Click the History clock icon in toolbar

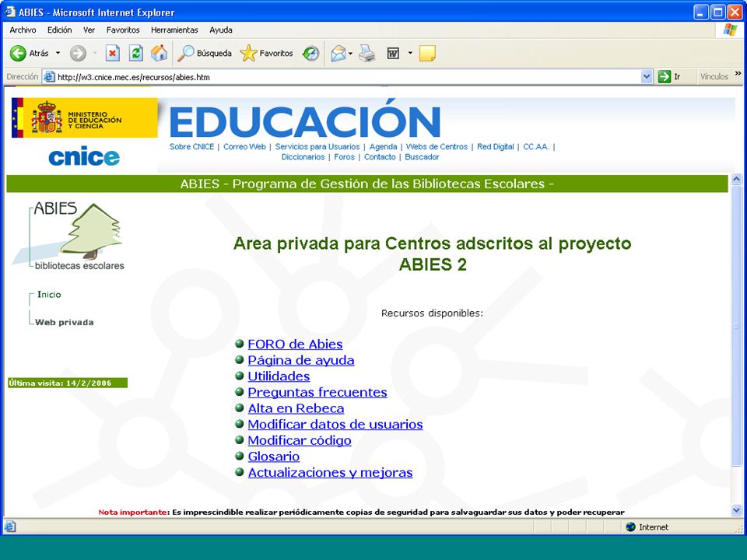pos(310,54)
